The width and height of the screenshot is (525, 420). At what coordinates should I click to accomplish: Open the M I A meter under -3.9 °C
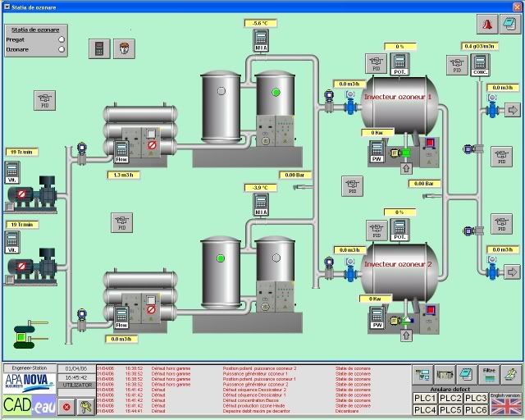tap(261, 204)
